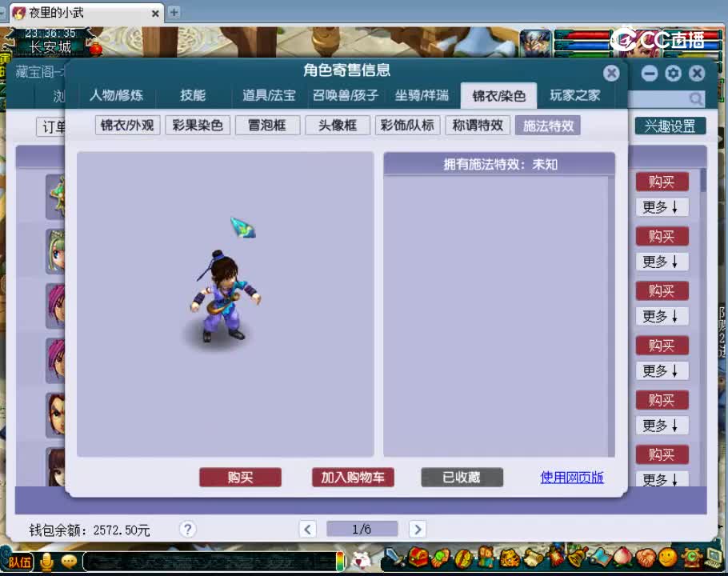Open the 锦衣/外观 sub-tab

(x=127, y=126)
